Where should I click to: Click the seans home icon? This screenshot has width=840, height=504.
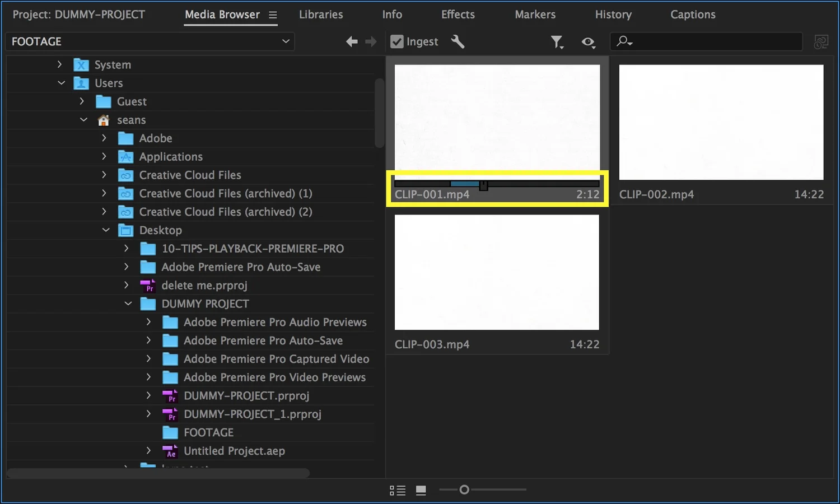(104, 120)
